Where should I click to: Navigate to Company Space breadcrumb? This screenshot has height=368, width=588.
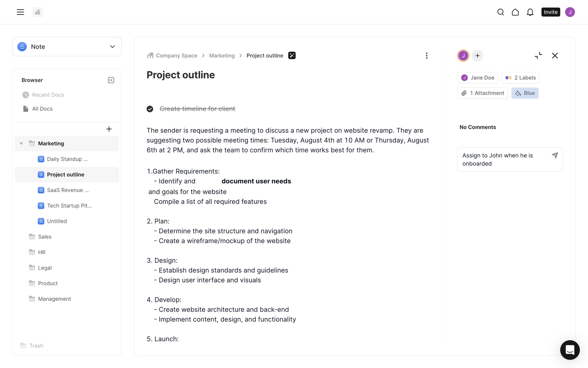176,56
